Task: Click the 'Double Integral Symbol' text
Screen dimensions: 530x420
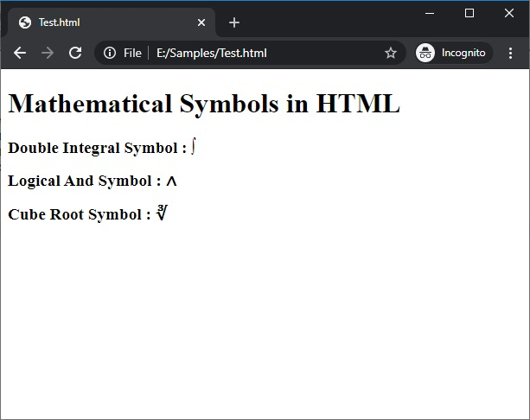Action: click(97, 148)
